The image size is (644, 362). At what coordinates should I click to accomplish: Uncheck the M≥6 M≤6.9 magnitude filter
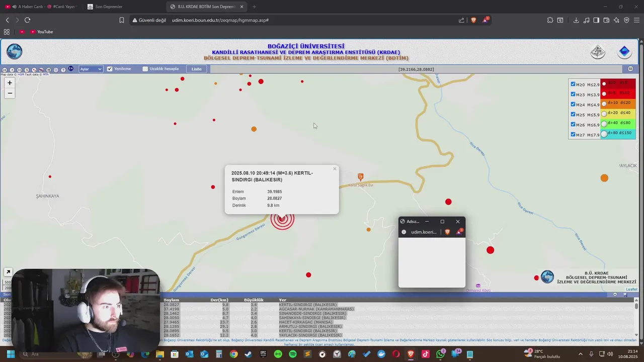pyautogui.click(x=573, y=124)
